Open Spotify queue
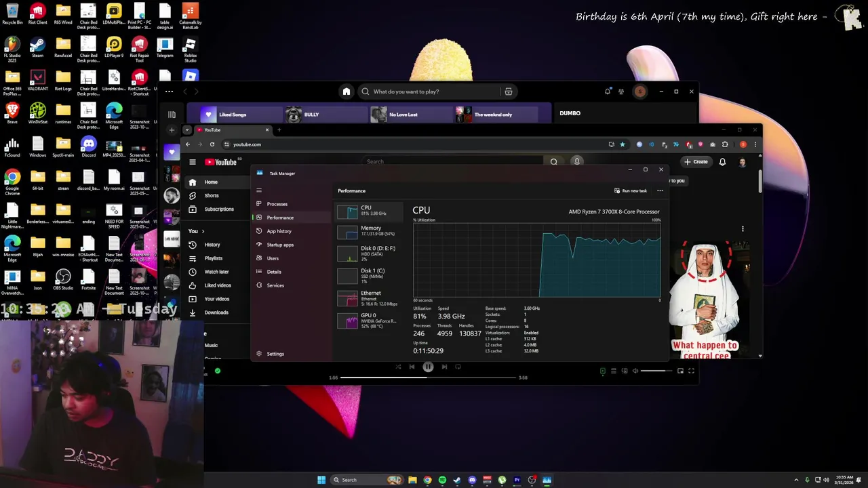 point(614,371)
